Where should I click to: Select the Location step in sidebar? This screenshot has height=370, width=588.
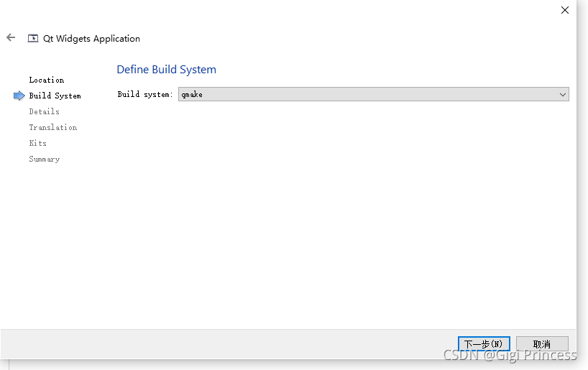pos(47,80)
